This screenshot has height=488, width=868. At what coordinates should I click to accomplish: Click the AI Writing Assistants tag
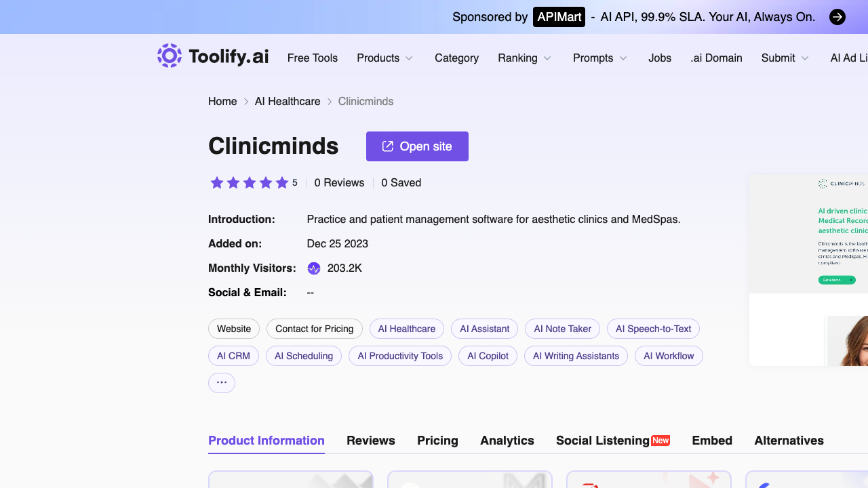[x=576, y=356]
